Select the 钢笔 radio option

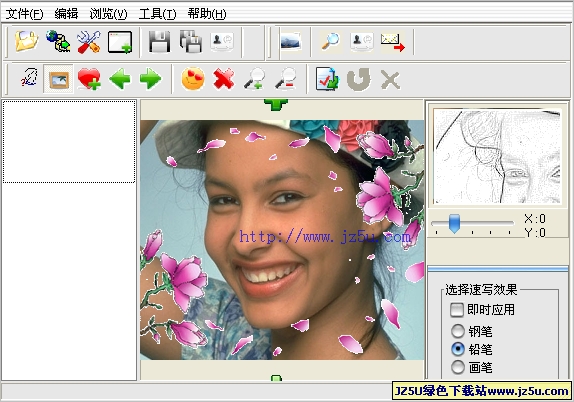coord(458,331)
